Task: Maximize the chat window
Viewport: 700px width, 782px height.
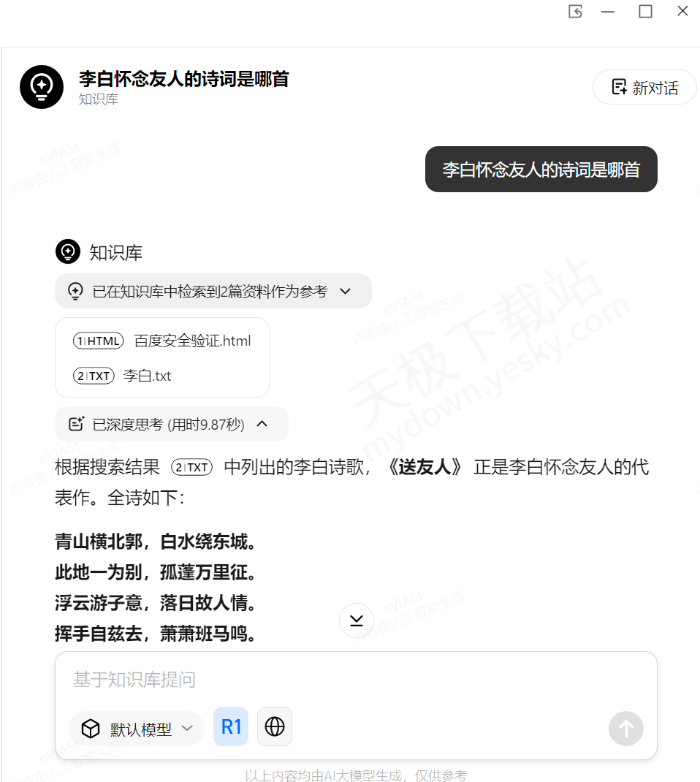Action: coord(645,11)
